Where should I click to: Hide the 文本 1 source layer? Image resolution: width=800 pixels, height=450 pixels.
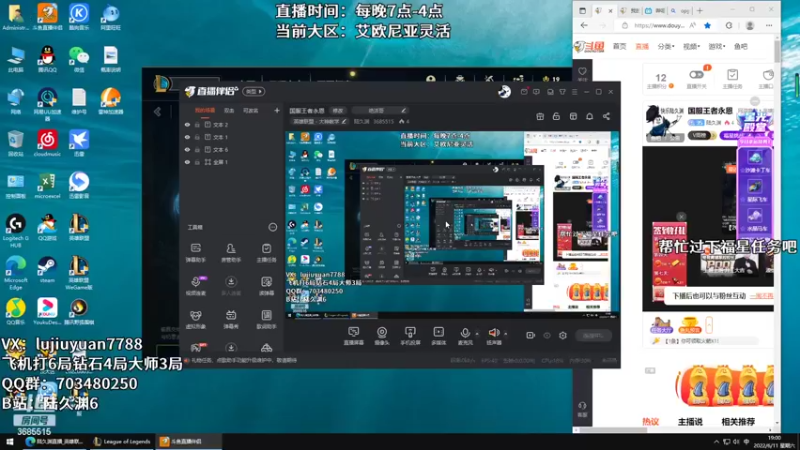tap(187, 137)
